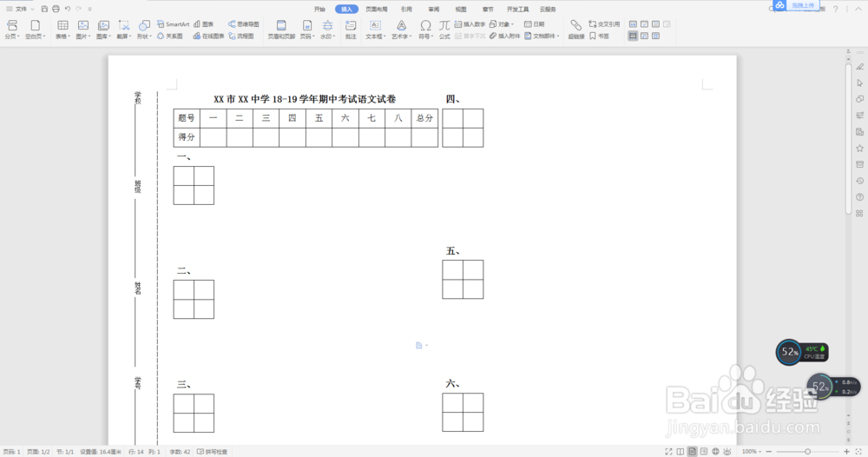
Task: Click the exam title heading text
Action: (305, 99)
